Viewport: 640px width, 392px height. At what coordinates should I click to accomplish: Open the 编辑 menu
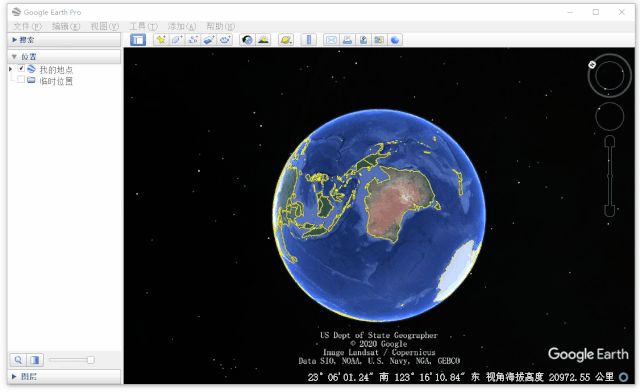pos(66,27)
